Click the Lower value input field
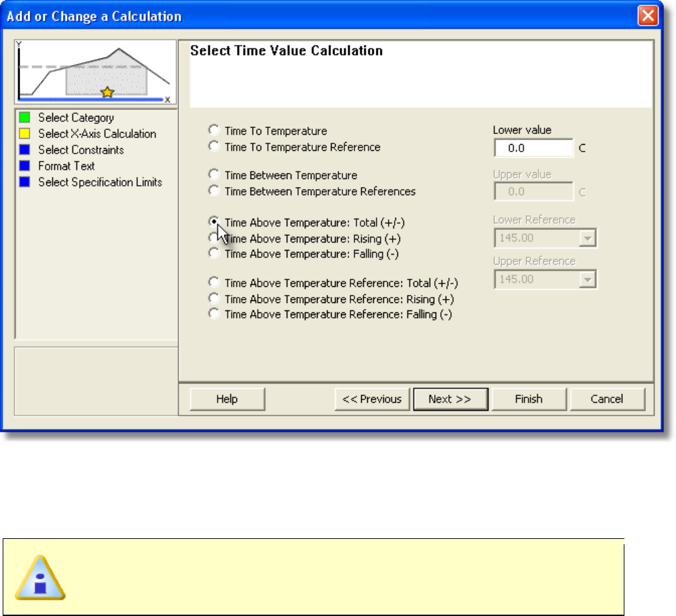 (x=534, y=148)
